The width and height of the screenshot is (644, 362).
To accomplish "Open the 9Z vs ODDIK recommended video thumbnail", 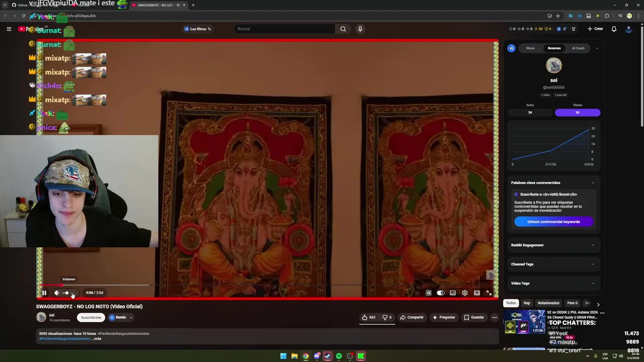I will coord(524,322).
